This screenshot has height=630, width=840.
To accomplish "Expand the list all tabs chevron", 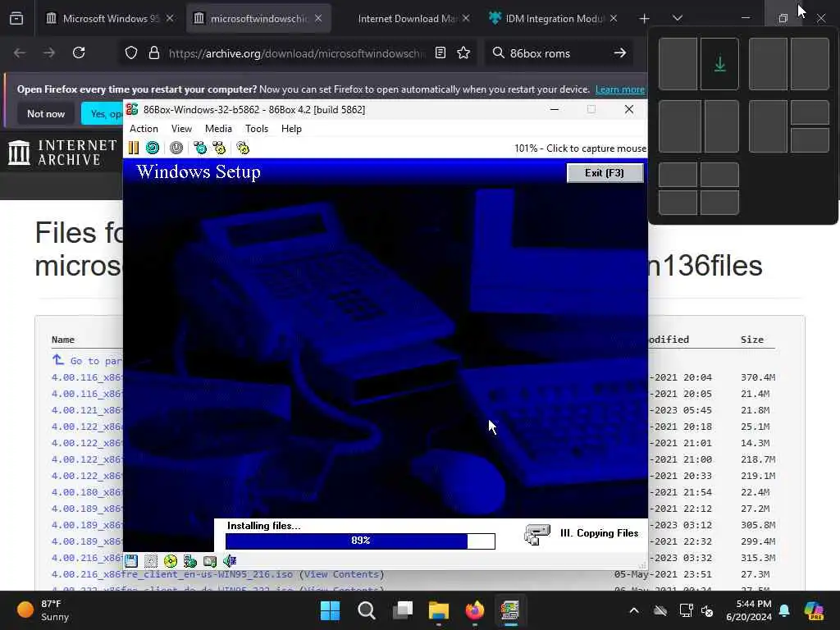I will (677, 18).
